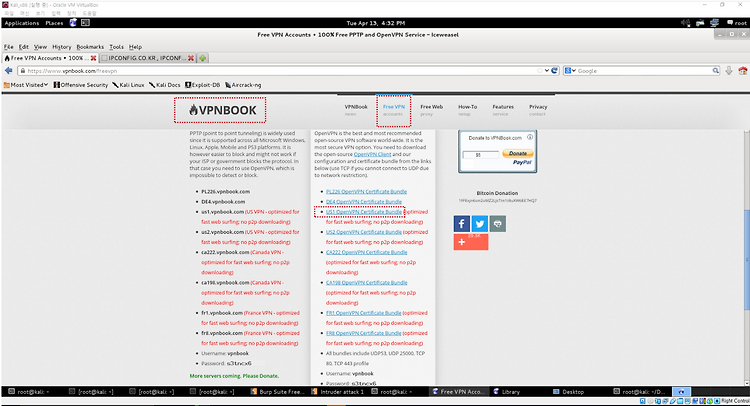This screenshot has width=750, height=406.
Task: Switch to Intruder attack 1 taskbar item
Action: tap(338, 392)
